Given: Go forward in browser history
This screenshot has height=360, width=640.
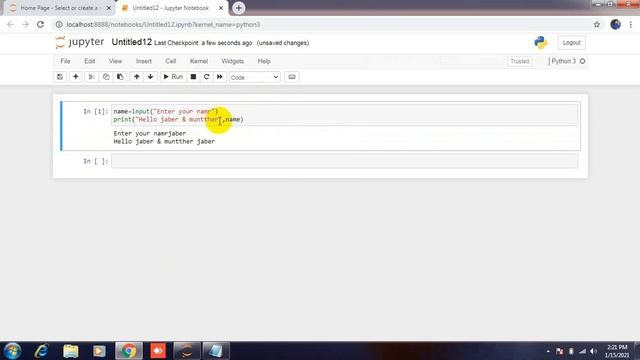Looking at the screenshot, I should pyautogui.click(x=25, y=24).
